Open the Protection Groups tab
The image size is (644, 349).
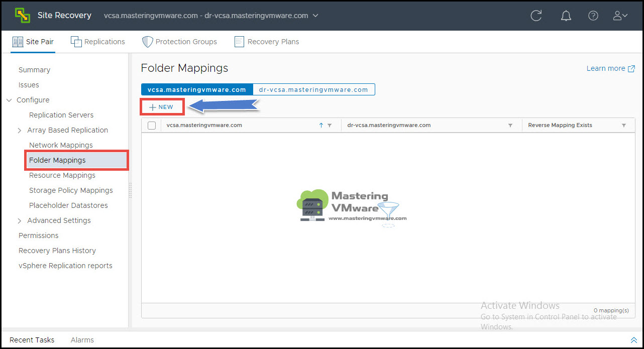click(180, 42)
